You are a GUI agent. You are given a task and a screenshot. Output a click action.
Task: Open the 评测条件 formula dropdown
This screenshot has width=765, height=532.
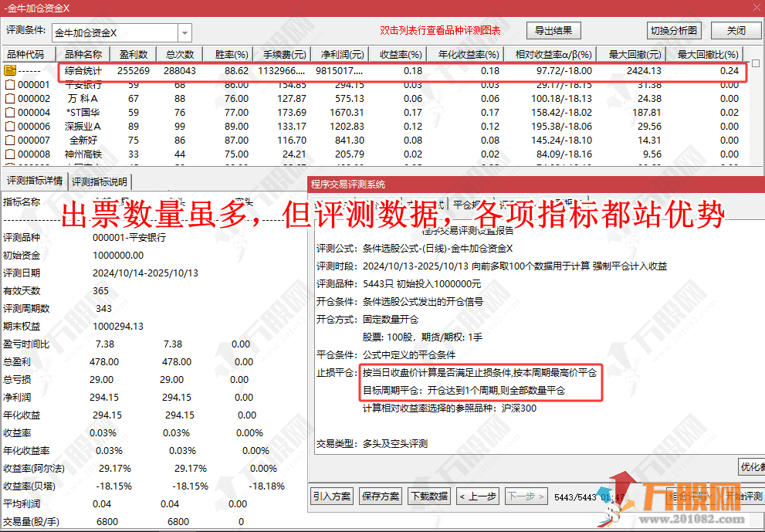click(184, 33)
